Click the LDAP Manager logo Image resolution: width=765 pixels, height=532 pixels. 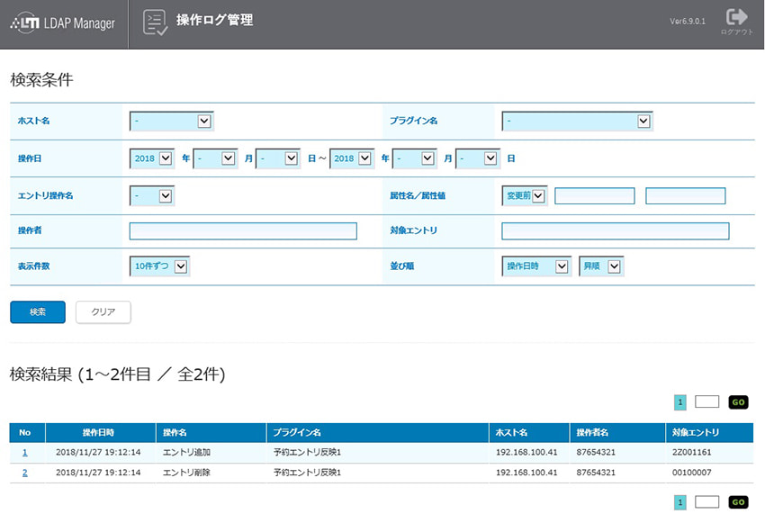[63, 23]
